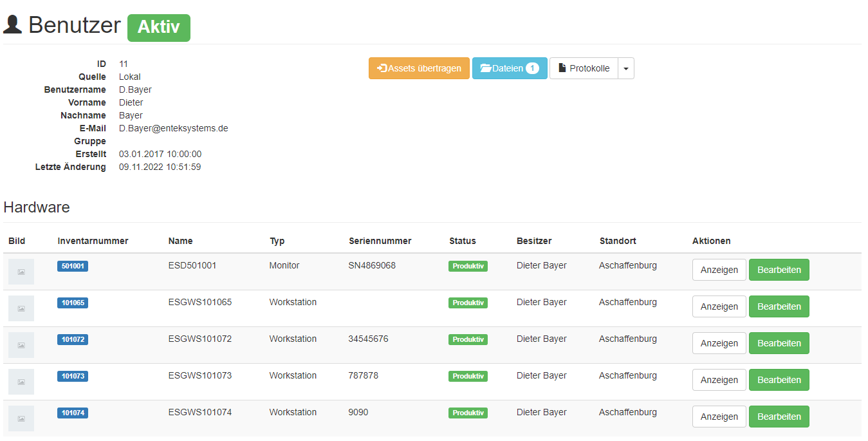Click inventory badge 101065

[x=73, y=303]
